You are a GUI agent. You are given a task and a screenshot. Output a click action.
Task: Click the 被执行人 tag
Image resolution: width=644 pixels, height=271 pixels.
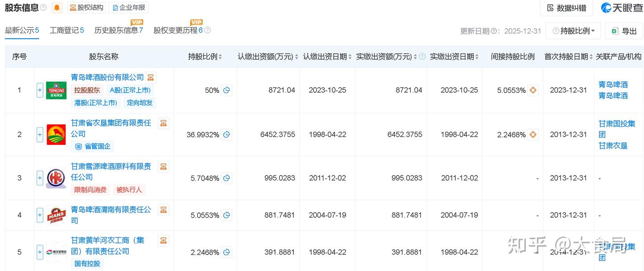tap(129, 190)
